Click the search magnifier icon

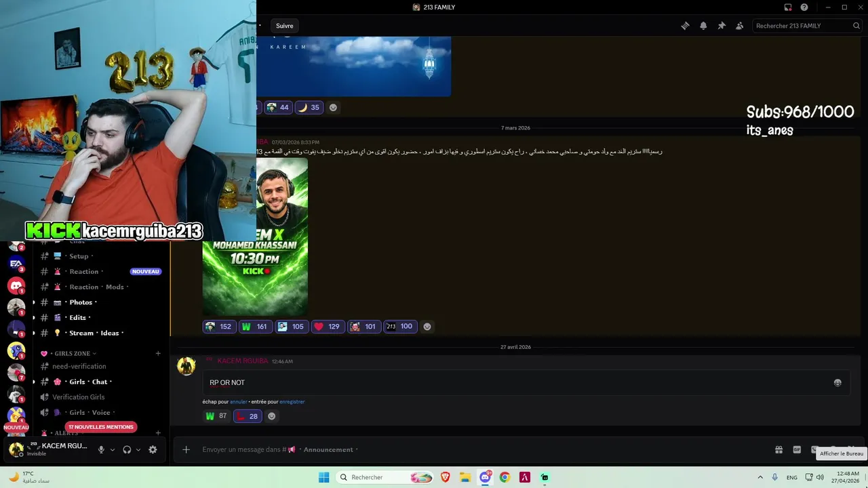pos(856,26)
